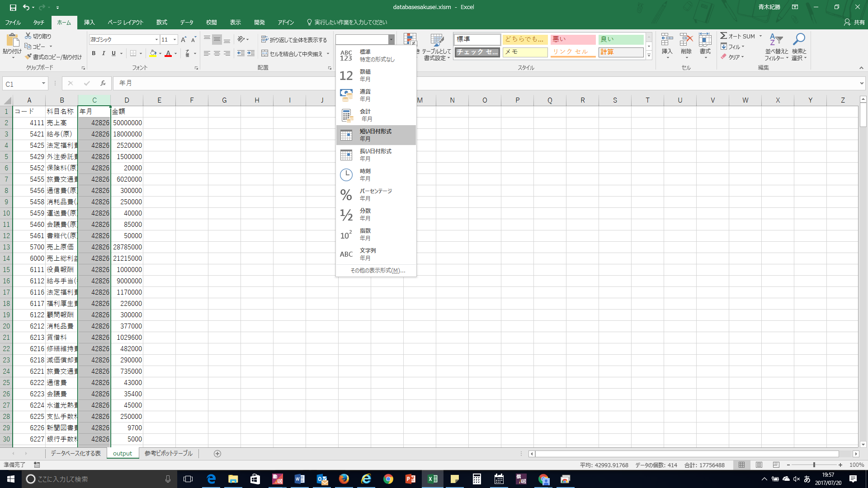This screenshot has width=868, height=488.
Task: Open Excel from the Windows taskbar
Action: 432,479
